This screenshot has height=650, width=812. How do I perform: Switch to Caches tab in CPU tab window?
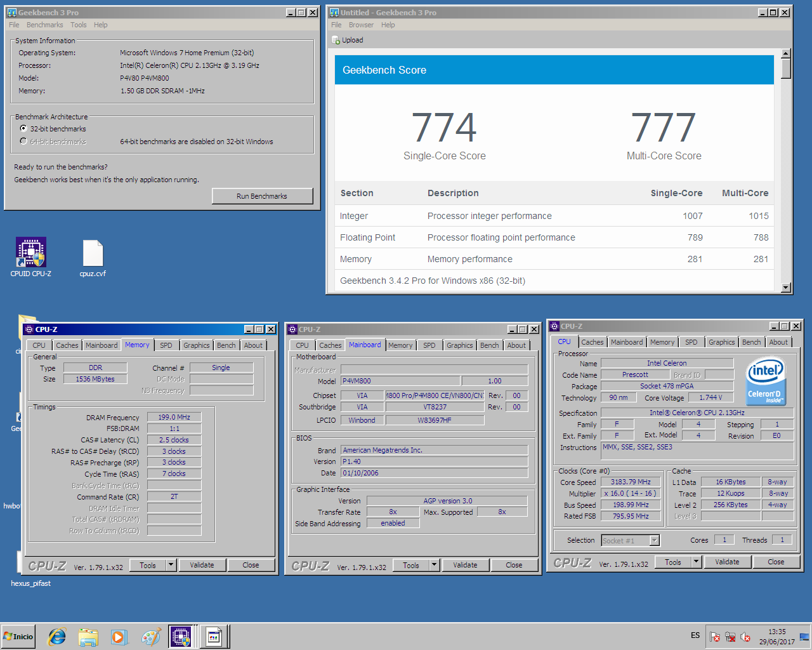[593, 342]
